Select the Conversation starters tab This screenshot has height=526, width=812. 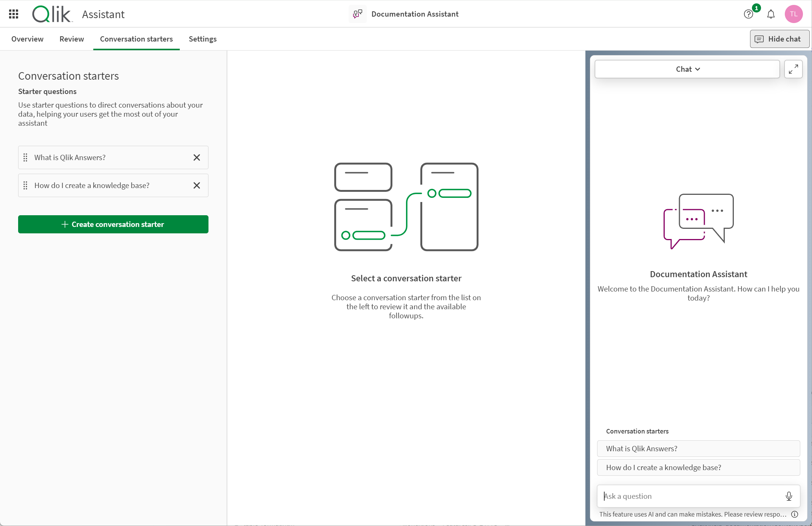point(136,39)
